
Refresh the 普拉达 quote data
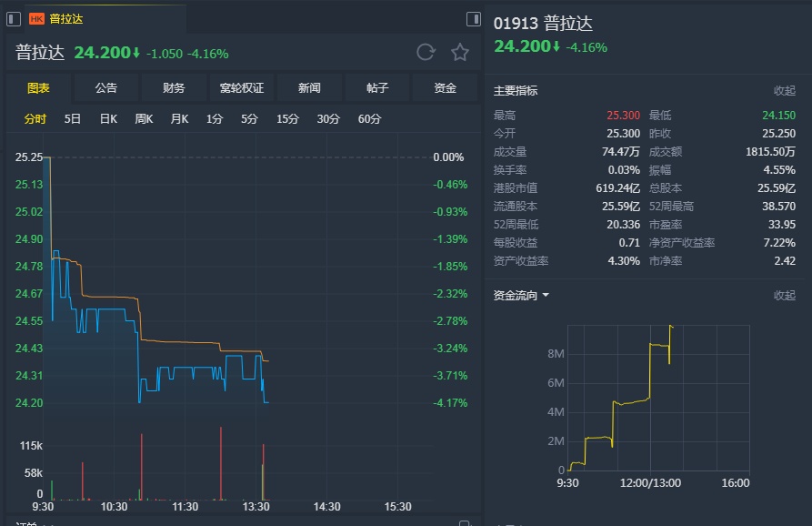[x=426, y=53]
